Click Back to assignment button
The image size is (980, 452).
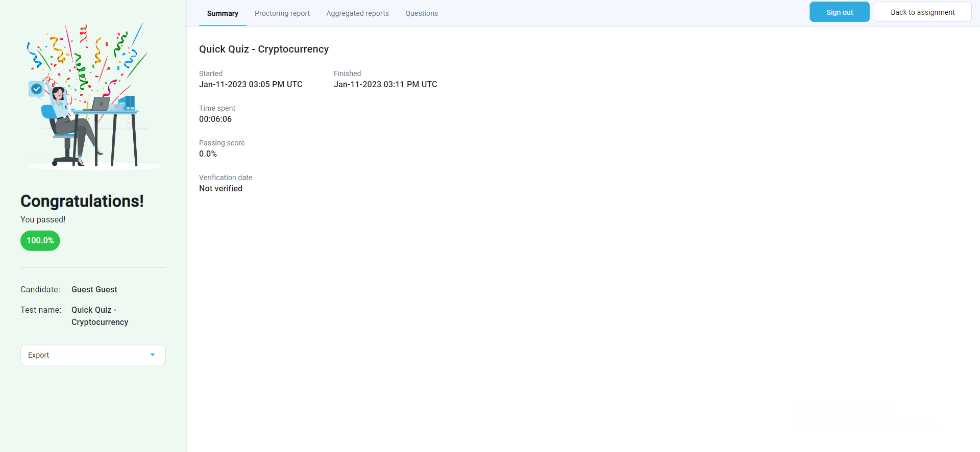click(x=923, y=12)
